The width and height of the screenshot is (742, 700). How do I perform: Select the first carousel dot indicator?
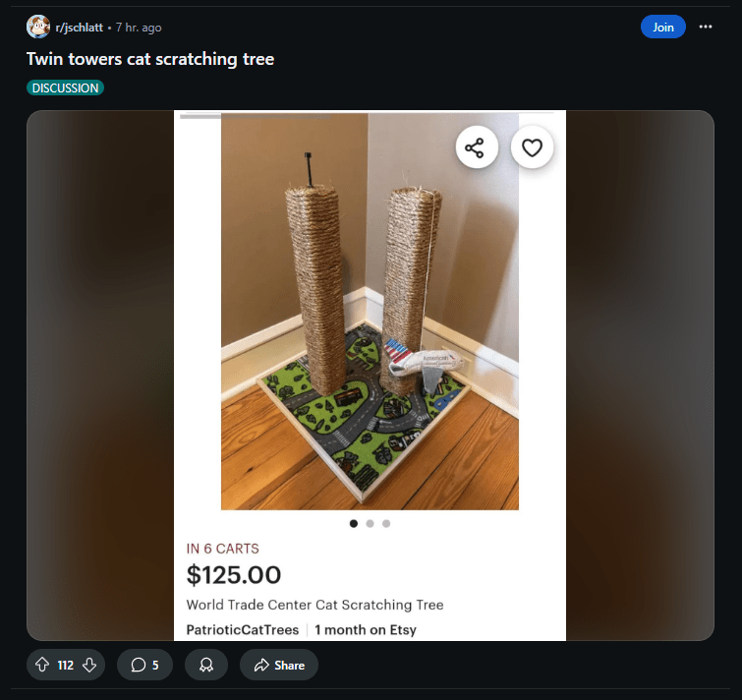pos(354,523)
